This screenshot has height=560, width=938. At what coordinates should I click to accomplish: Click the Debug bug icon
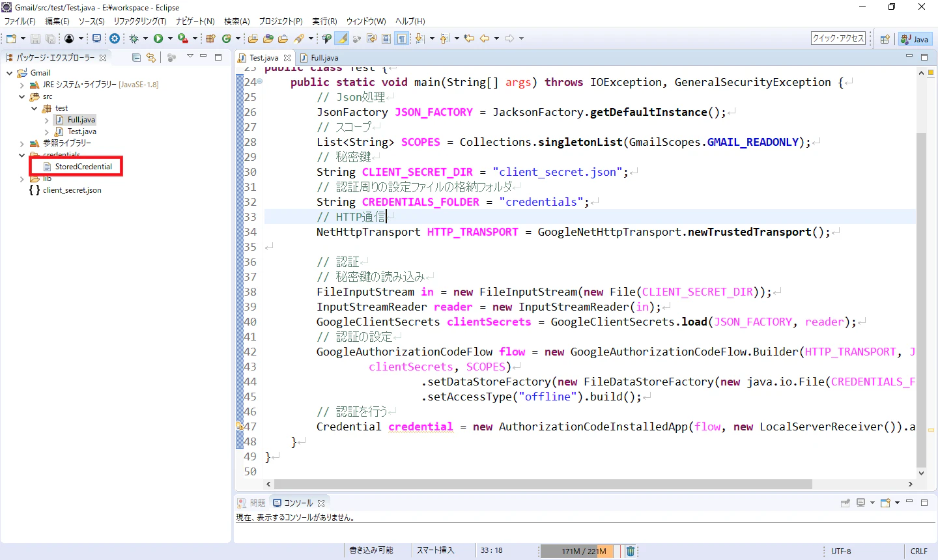(134, 38)
